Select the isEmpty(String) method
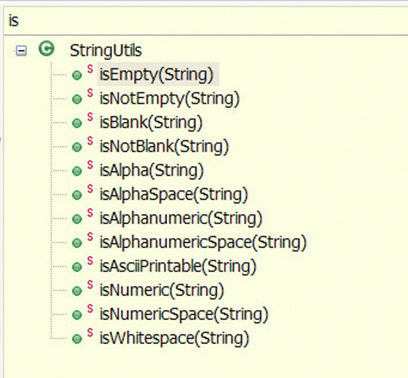Image resolution: width=408 pixels, height=378 pixels. coord(156,74)
